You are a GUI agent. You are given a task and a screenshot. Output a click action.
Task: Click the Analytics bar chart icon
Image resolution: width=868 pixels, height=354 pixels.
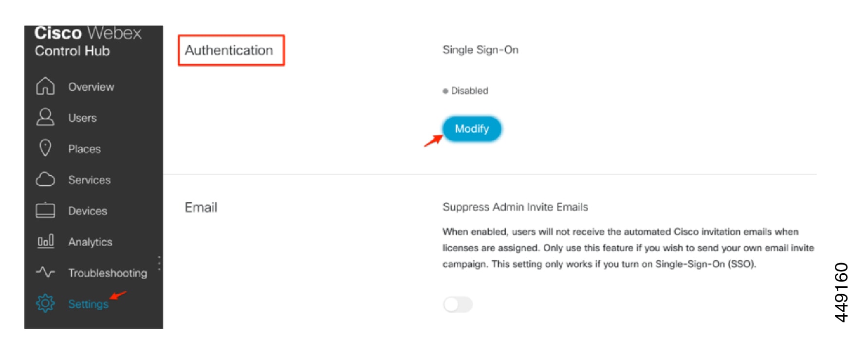coord(45,242)
